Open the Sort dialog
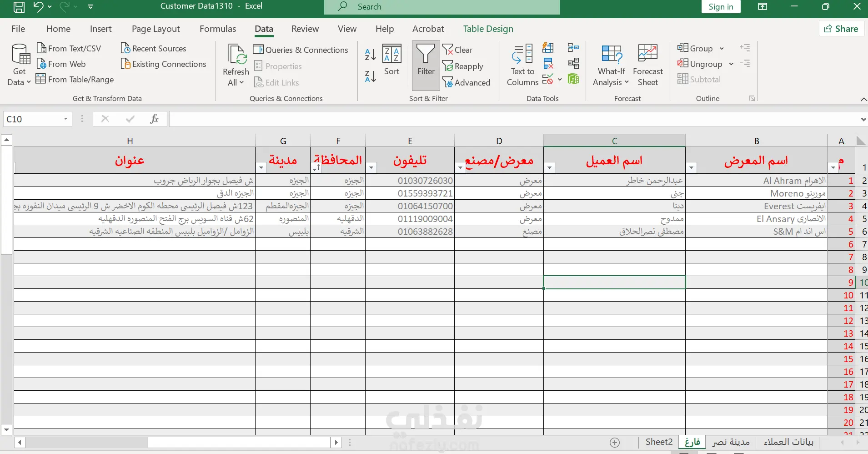This screenshot has height=454, width=868. coord(391,60)
